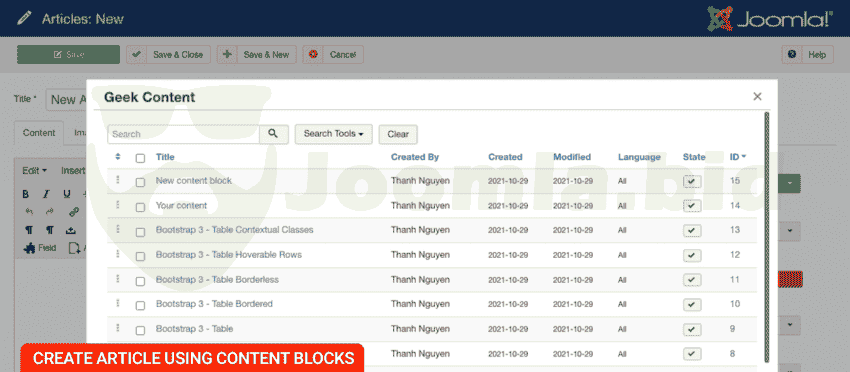Click the undo arrow in editor toolbar
Screen dimensions: 850x372
pos(29,212)
